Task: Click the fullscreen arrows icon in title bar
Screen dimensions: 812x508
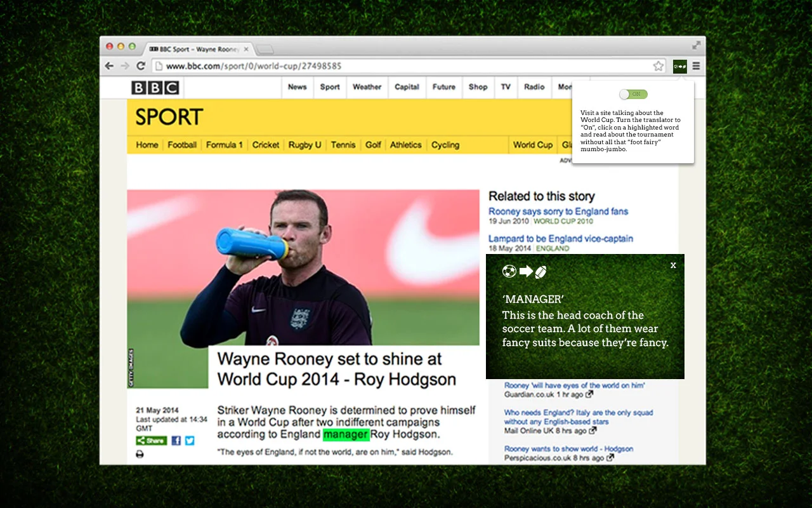Action: tap(697, 45)
